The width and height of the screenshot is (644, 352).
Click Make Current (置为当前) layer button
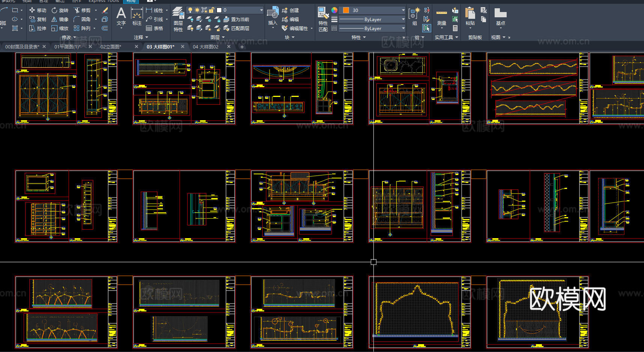[236, 19]
